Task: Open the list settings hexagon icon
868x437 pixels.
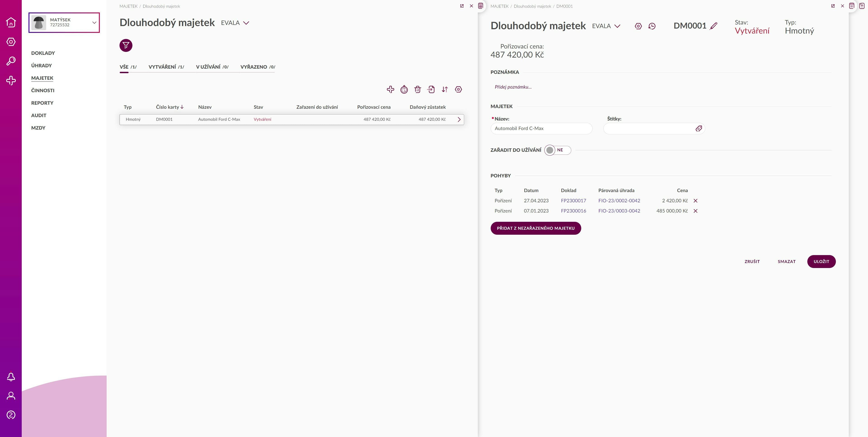Action: click(458, 89)
